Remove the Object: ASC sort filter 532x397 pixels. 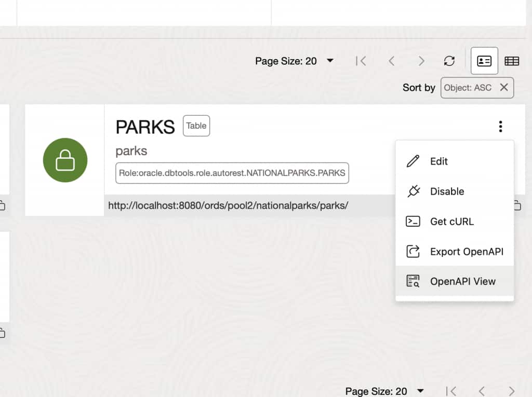(x=503, y=87)
